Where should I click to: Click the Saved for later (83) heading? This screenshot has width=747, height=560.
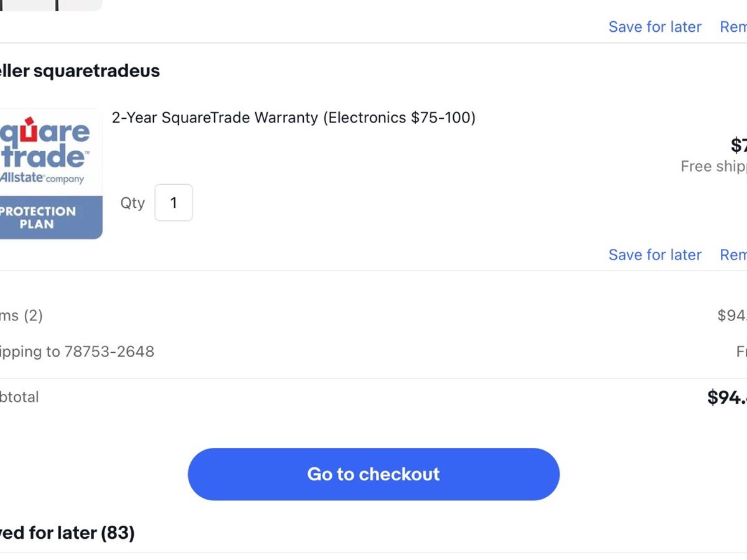(x=67, y=533)
